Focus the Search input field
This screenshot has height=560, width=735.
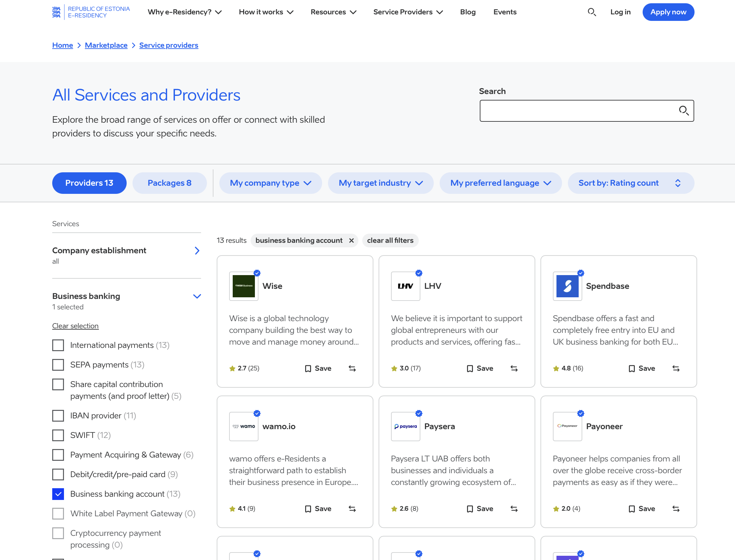[587, 111]
